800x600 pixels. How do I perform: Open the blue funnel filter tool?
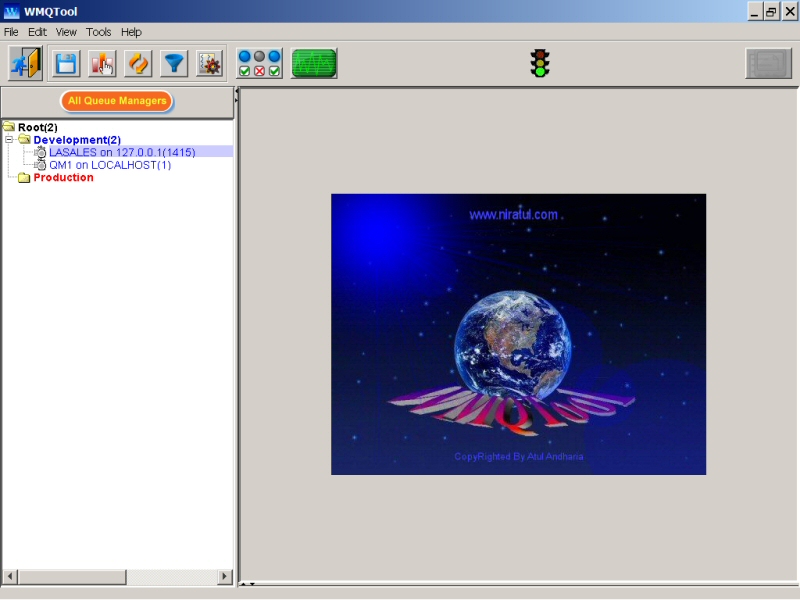click(174, 64)
